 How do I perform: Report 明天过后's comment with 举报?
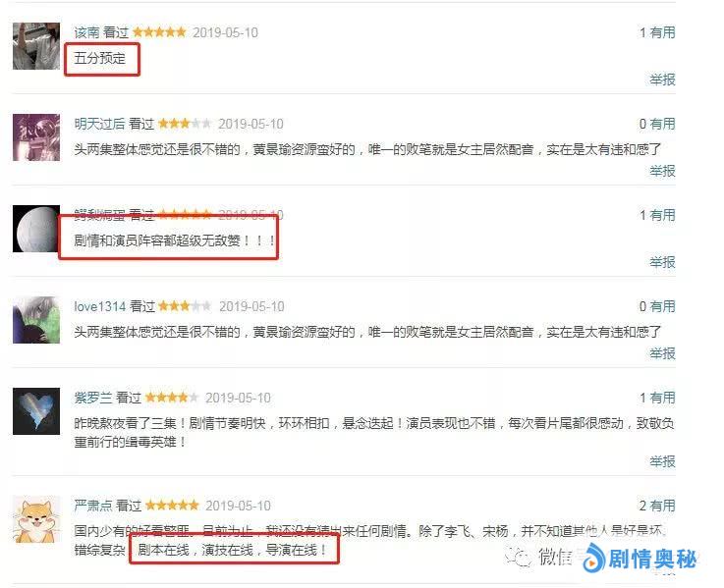[x=662, y=171]
